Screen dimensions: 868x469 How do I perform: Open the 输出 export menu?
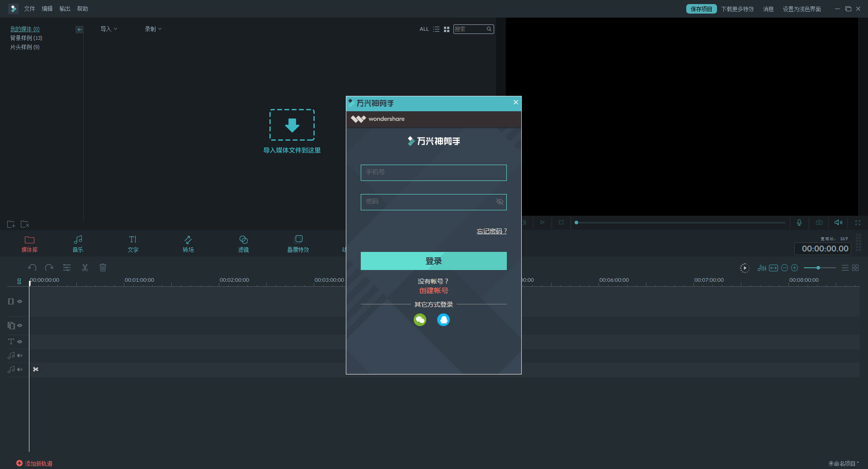point(65,9)
